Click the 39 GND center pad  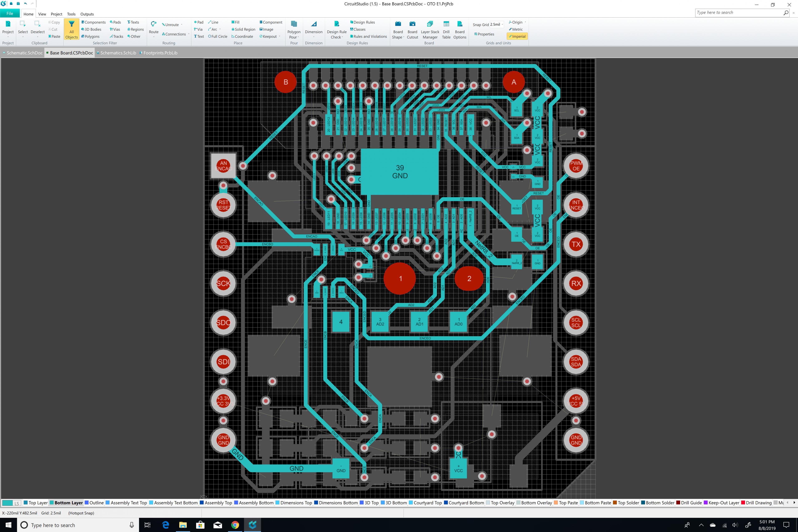click(400, 172)
